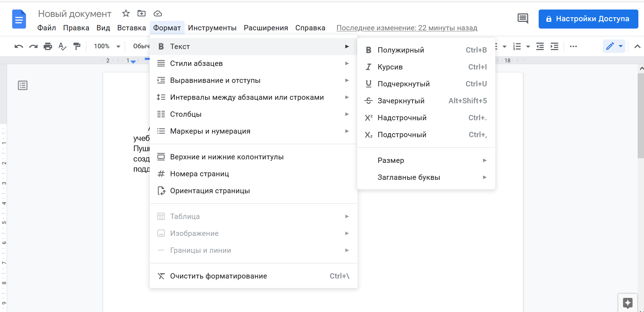644x312 pixels.
Task: Open the three-dot more toolbar options
Action: pos(573,47)
